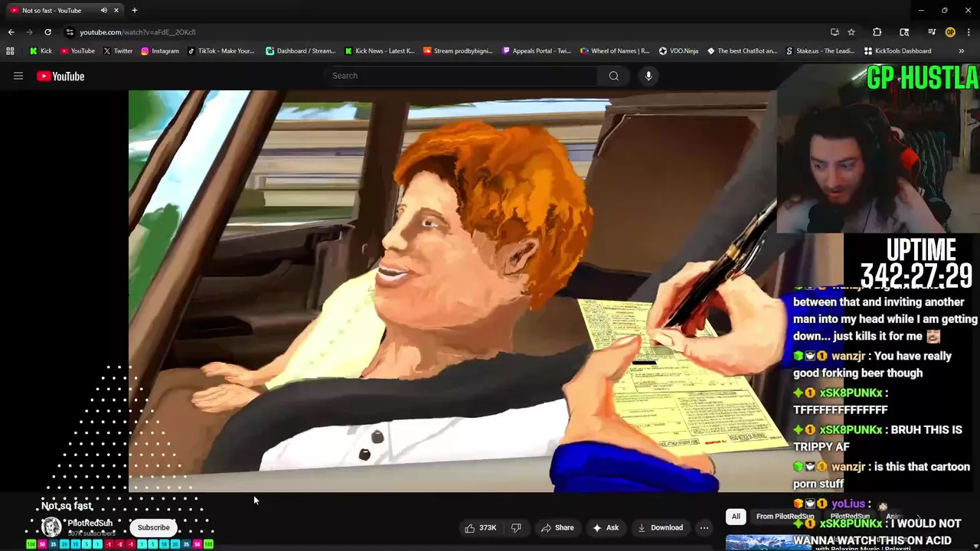Share this video
The width and height of the screenshot is (980, 551).
click(557, 527)
